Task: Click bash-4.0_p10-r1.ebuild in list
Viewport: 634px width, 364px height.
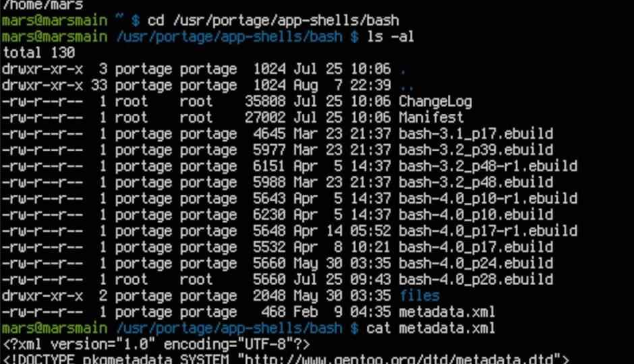Action: [488, 199]
